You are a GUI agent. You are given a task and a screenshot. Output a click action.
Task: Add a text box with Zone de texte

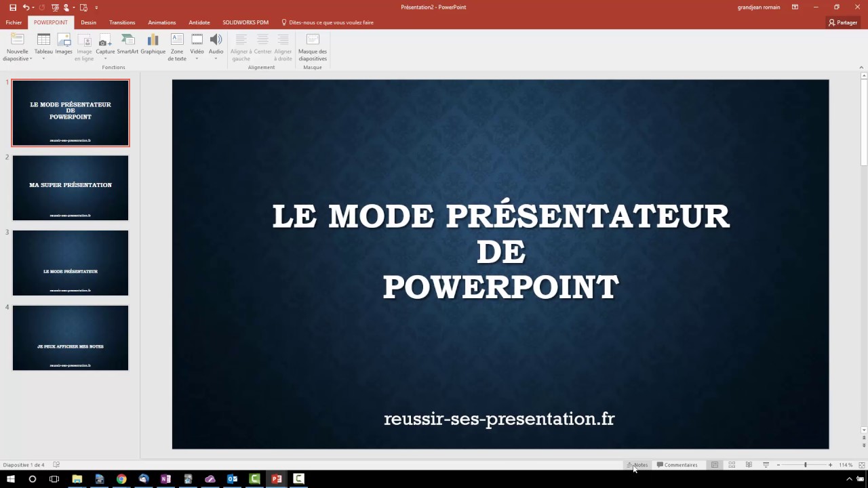pos(177,47)
